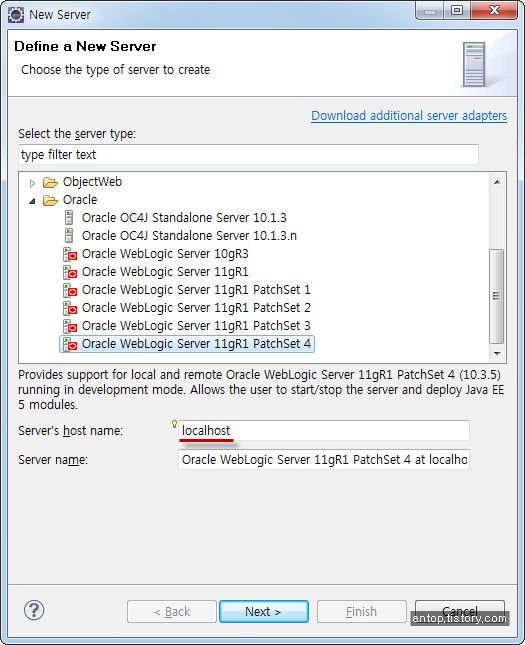Cancel the New Server dialog
The image size is (525, 645).
[460, 612]
